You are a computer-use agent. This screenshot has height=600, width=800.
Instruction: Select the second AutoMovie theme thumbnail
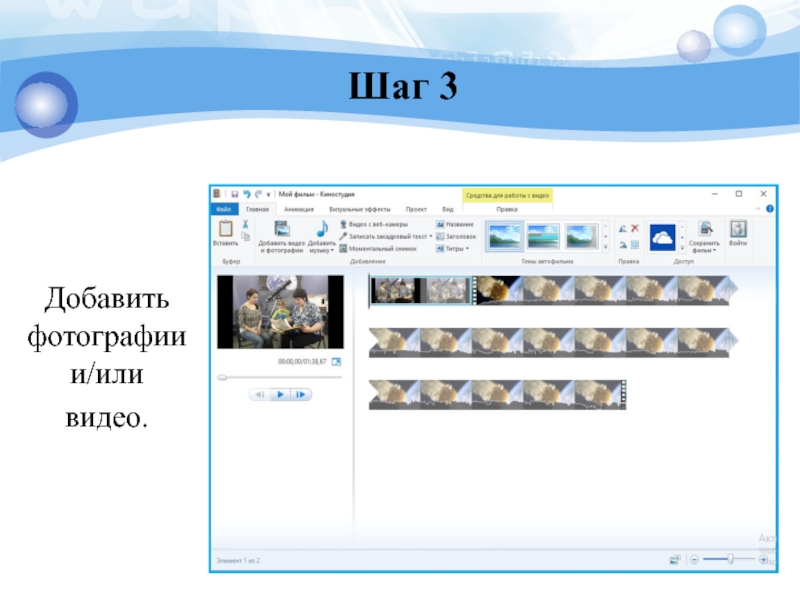tap(543, 236)
